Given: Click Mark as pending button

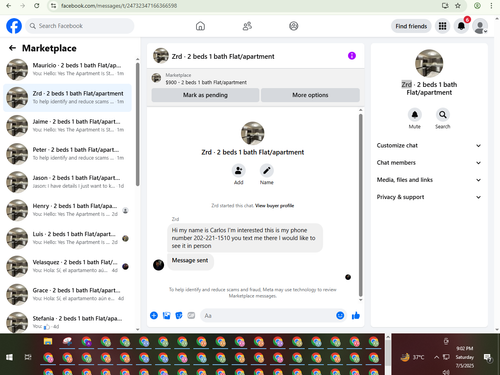Looking at the screenshot, I should pyautogui.click(x=205, y=95).
